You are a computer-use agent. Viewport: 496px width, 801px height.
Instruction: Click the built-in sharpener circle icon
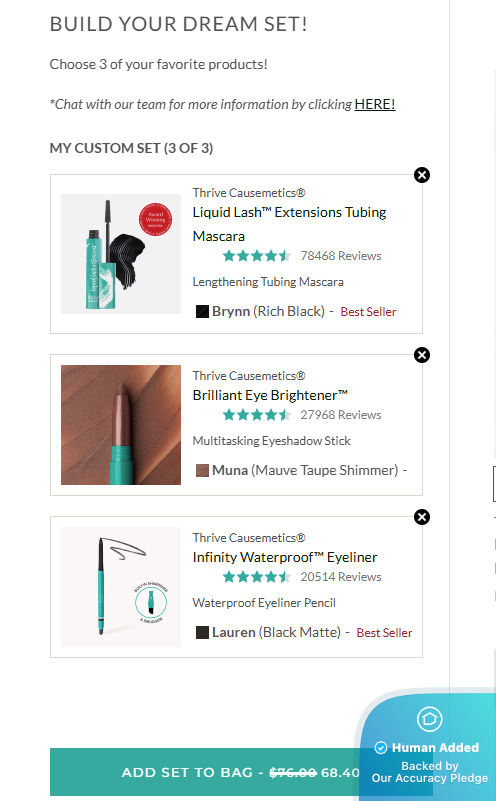tap(151, 603)
